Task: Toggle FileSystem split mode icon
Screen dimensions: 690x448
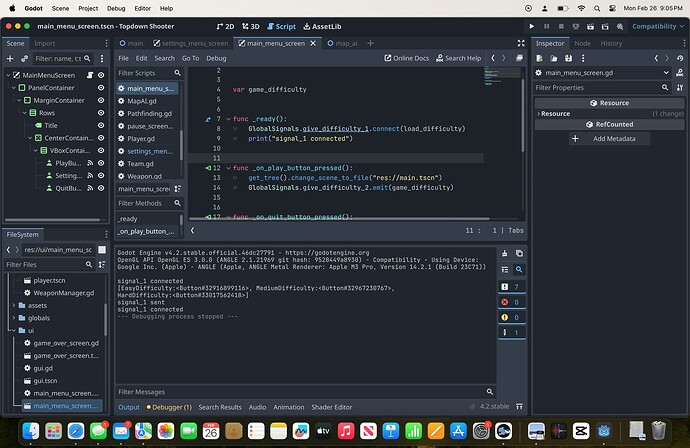Action: click(102, 250)
